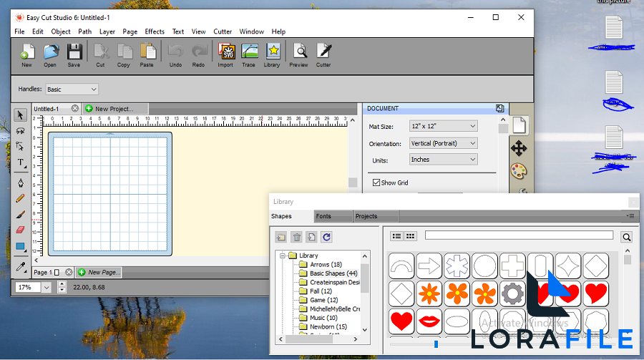Open a file with Open icon
The width and height of the screenshot is (644, 360).
50,56
